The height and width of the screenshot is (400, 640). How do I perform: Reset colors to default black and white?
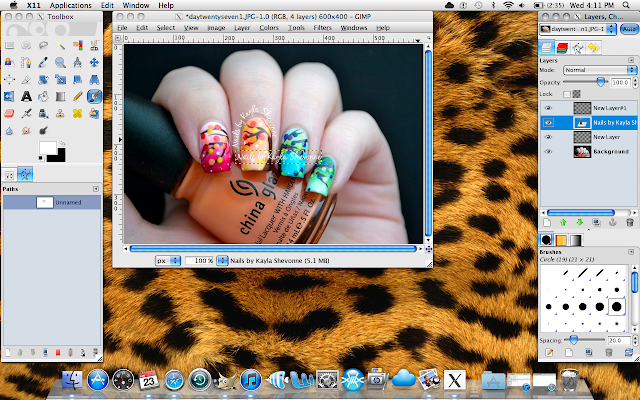click(x=41, y=158)
